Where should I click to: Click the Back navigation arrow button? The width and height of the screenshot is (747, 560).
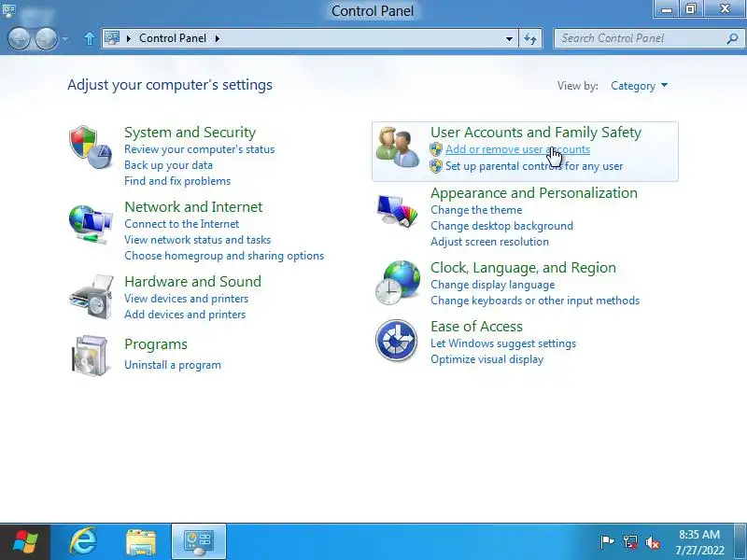pos(20,38)
